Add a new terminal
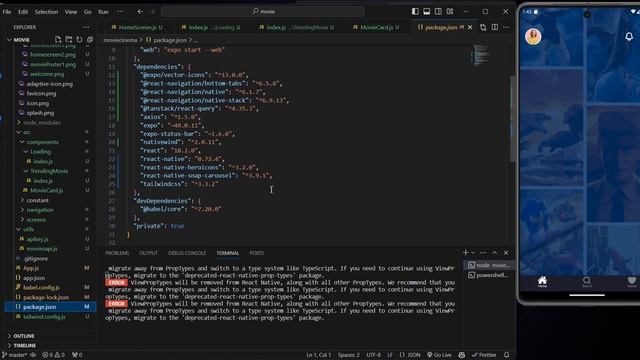Viewport: 640px width, 360px height. (x=465, y=253)
